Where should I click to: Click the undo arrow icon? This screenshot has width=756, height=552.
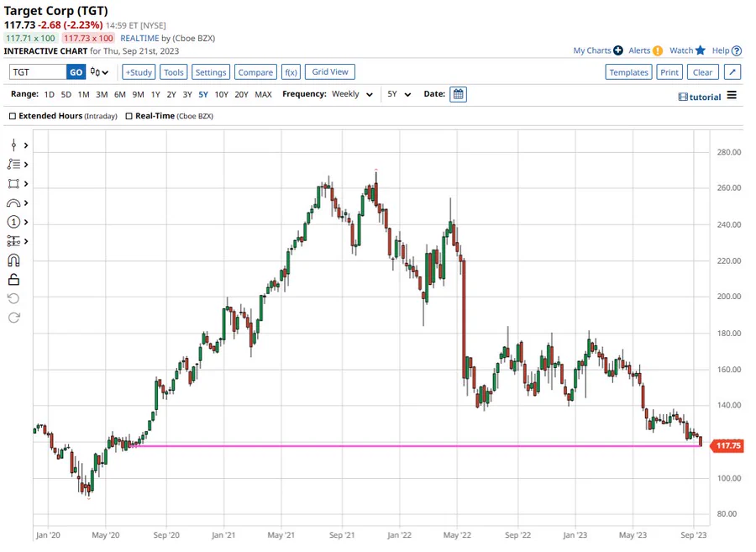point(13,298)
